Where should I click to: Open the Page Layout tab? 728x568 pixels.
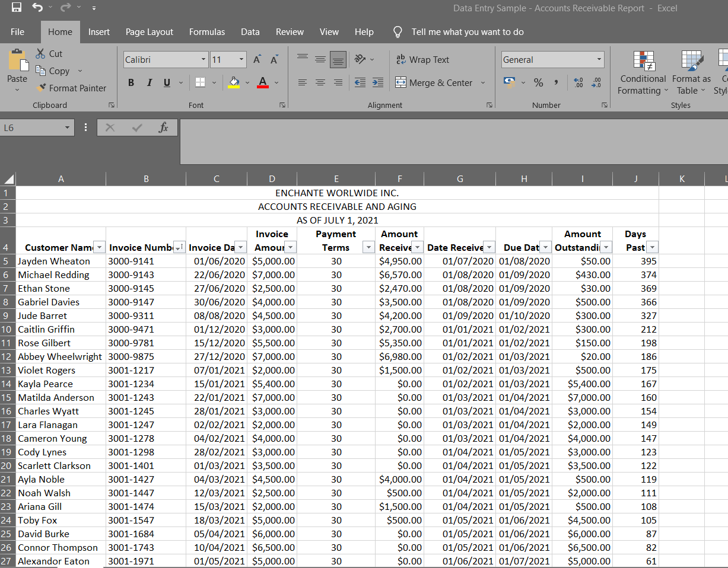coord(150,32)
